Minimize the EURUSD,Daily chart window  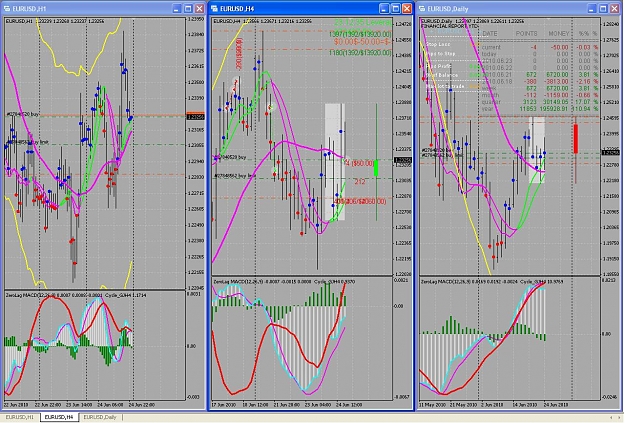coord(592,8)
